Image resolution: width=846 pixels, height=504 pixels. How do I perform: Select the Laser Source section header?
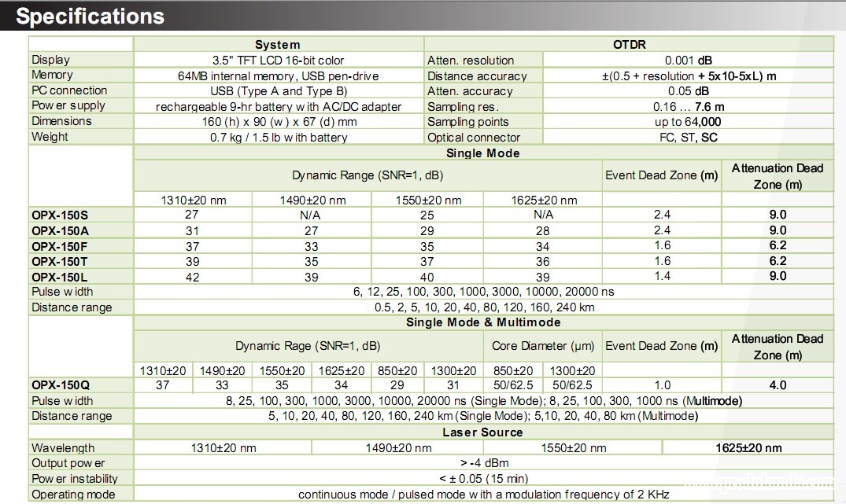point(482,432)
